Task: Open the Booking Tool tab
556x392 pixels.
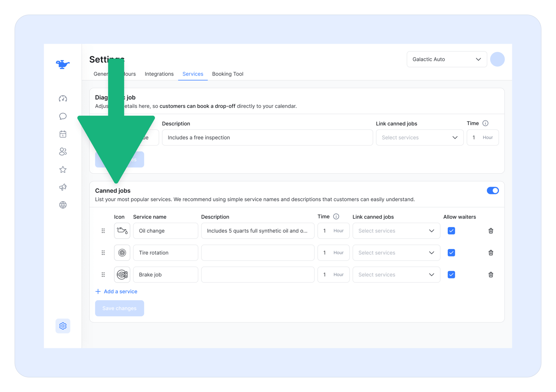Action: 227,74
